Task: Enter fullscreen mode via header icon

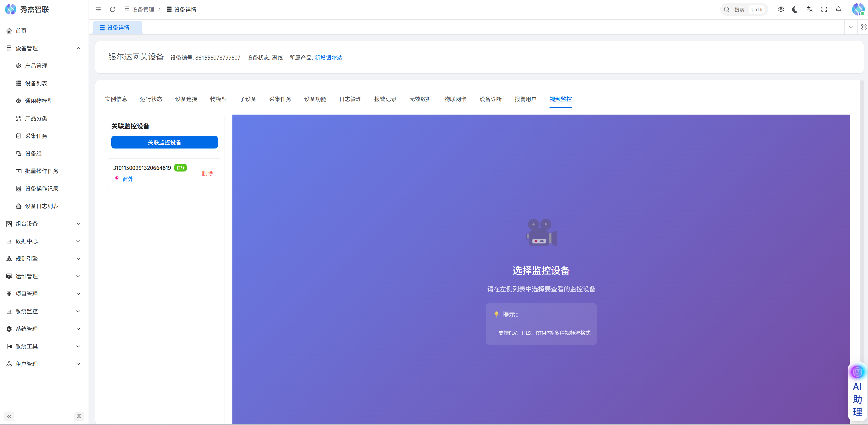Action: (x=824, y=9)
